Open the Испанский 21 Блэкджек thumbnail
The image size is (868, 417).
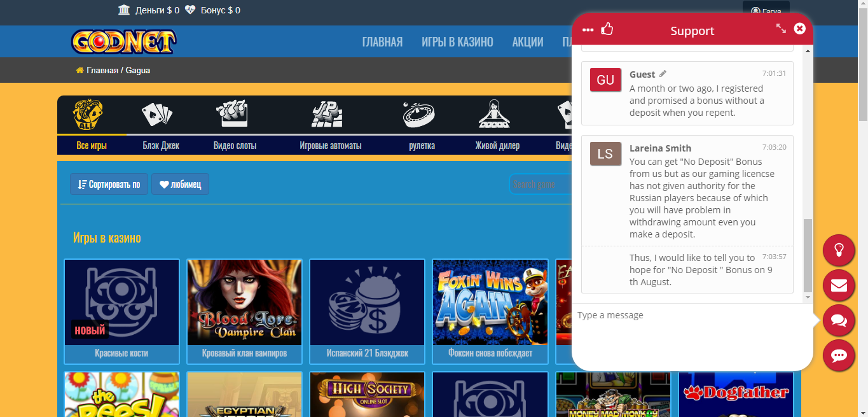coord(367,302)
